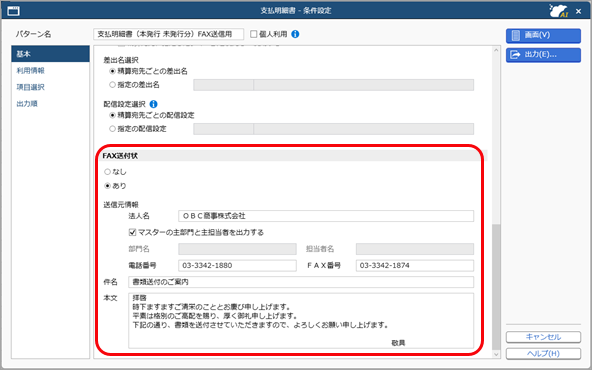Viewport: 592px width, 370px height.
Task: Click the info icon beside 配信設定選択
Action: [x=153, y=104]
